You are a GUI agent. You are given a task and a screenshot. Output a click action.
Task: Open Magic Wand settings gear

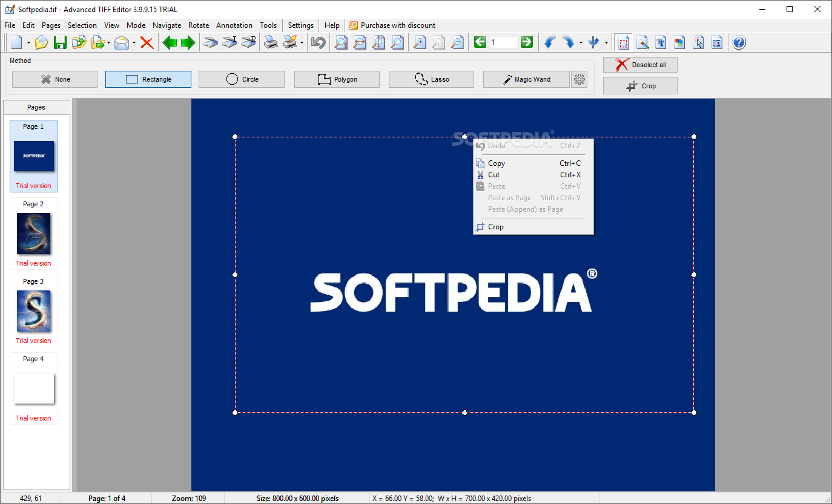[579, 79]
